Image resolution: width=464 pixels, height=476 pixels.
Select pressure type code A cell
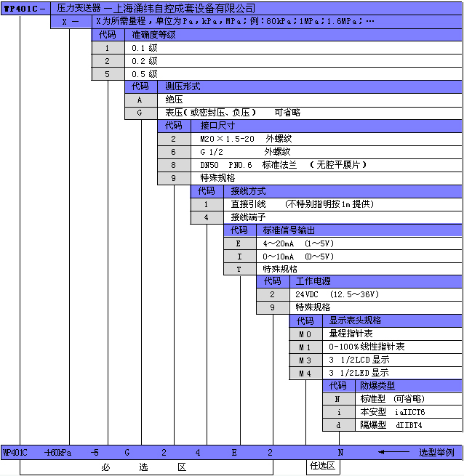coord(141,100)
